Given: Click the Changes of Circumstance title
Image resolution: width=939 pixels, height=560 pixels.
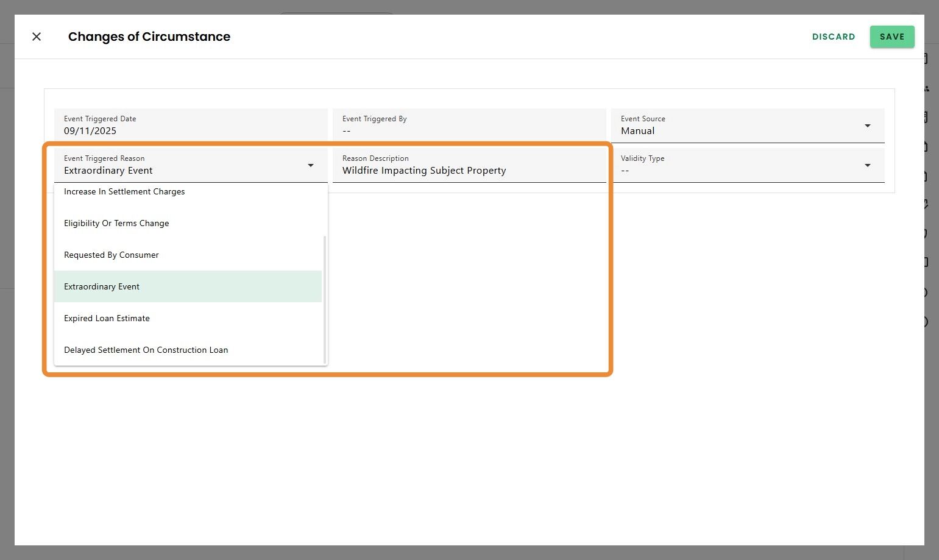Looking at the screenshot, I should [x=149, y=37].
